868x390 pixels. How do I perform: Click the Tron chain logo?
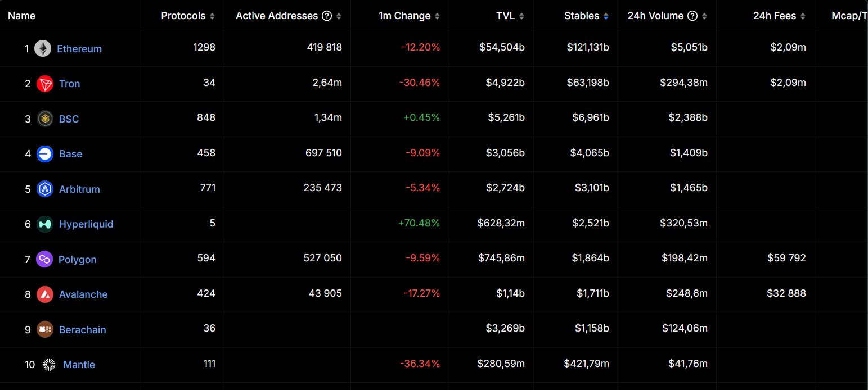44,84
